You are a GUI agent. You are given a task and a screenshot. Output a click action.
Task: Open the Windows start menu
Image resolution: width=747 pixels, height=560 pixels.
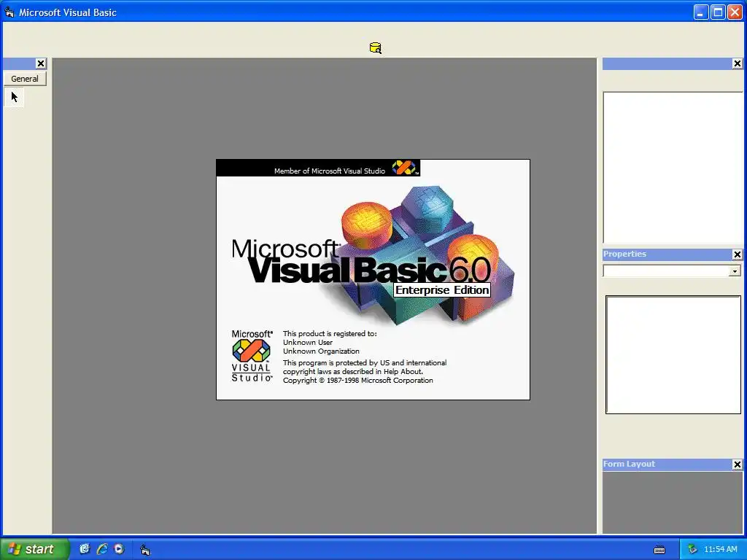pos(34,549)
